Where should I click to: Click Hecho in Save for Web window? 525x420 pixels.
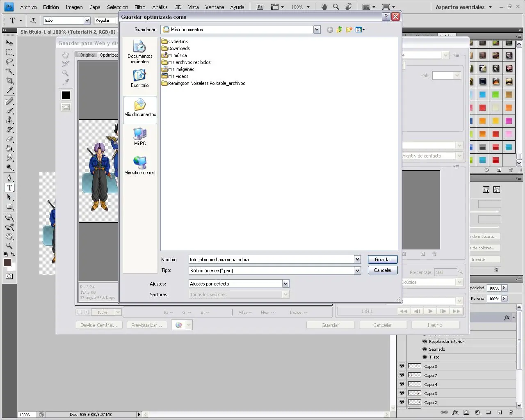pos(435,325)
